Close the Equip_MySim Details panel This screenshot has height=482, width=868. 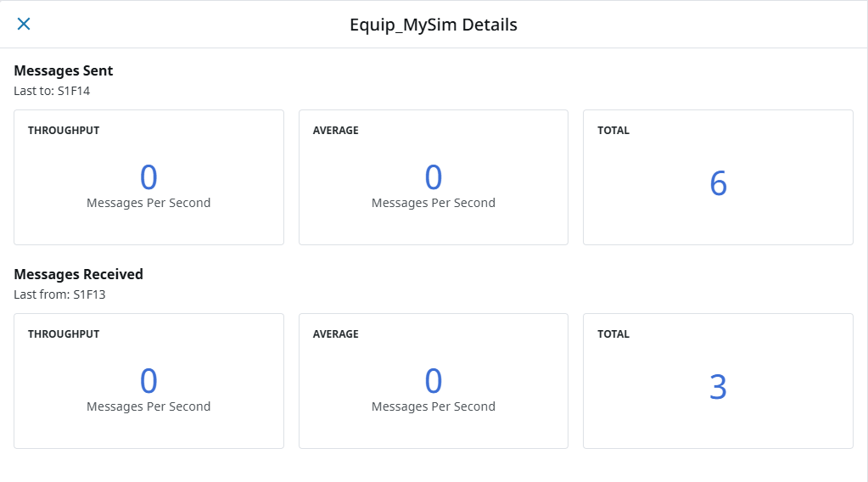pyautogui.click(x=24, y=24)
